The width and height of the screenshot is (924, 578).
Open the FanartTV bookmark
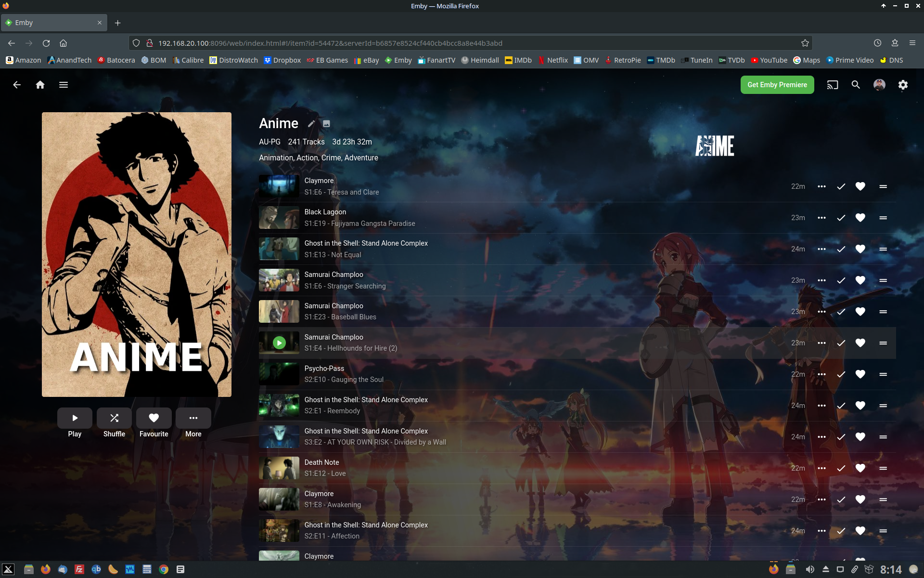436,60
